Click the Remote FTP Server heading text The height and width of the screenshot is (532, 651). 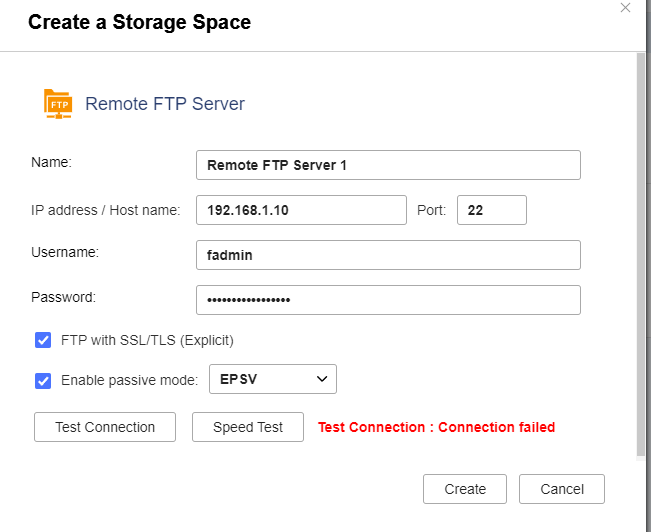(x=165, y=104)
